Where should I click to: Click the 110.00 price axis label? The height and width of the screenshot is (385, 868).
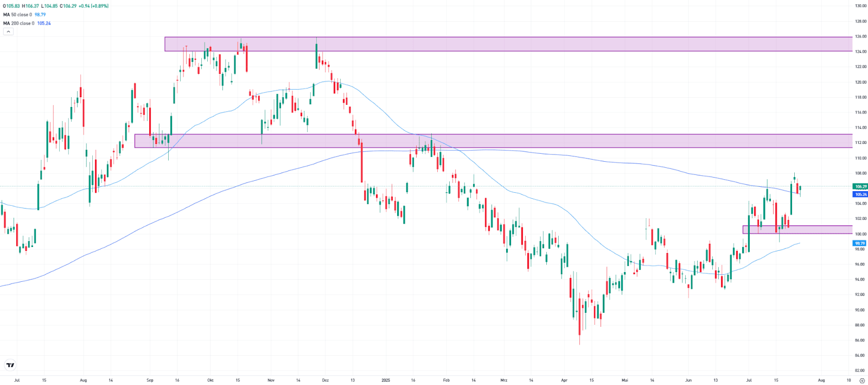click(x=860, y=158)
